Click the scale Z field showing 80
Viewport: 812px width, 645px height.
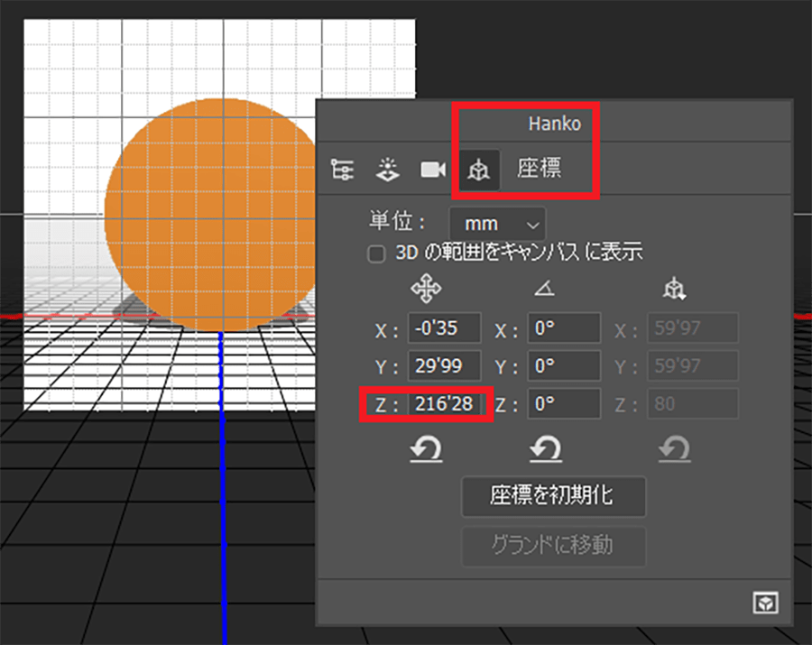point(693,404)
